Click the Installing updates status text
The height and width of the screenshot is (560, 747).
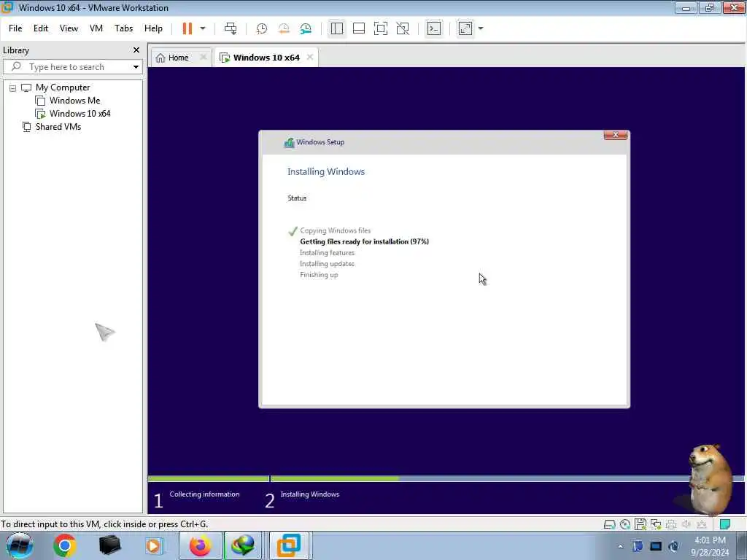(x=328, y=264)
